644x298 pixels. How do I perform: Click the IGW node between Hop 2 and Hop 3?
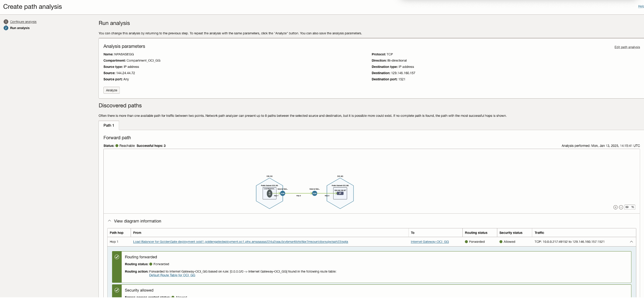click(315, 193)
